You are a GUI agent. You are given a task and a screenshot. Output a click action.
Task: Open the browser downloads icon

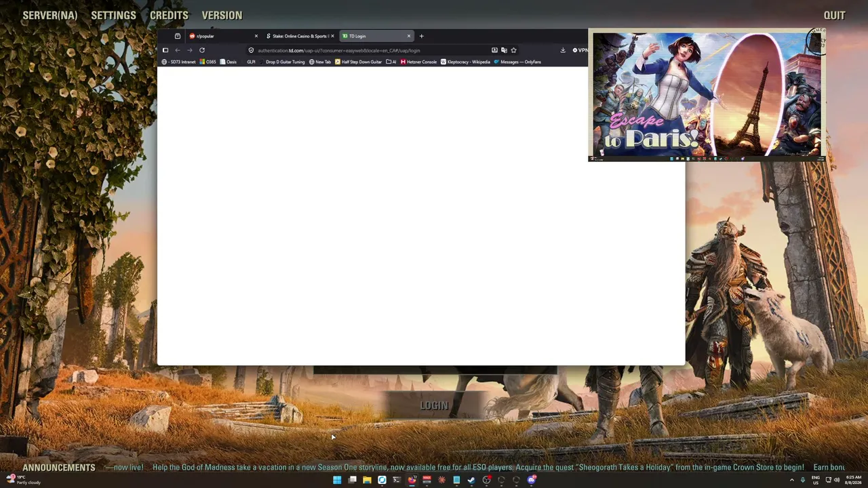coord(563,50)
